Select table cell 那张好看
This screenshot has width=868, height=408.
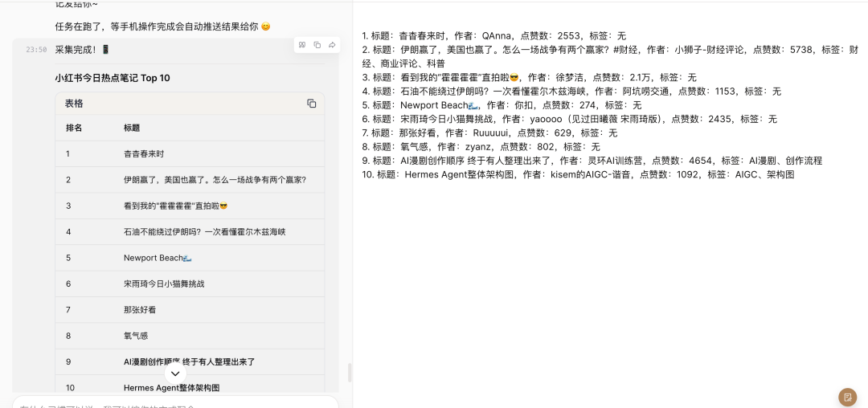pyautogui.click(x=140, y=309)
